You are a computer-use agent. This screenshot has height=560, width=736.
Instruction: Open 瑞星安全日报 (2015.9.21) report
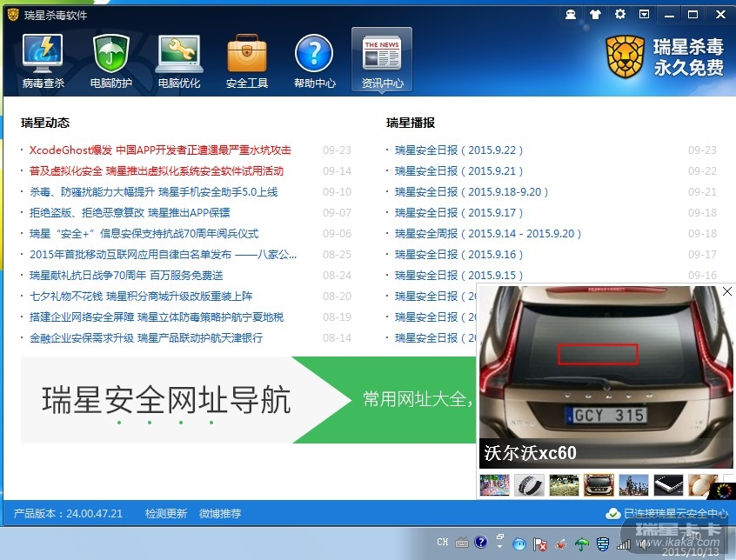pos(458,170)
